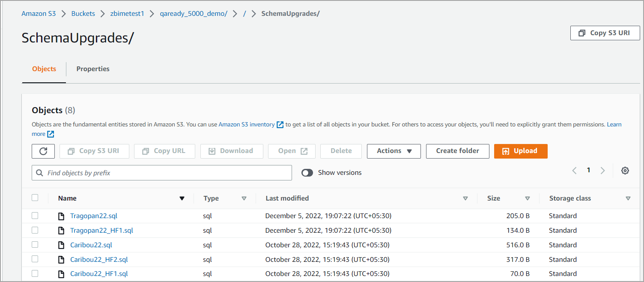
Task: Open the Actions dropdown menu
Action: pyautogui.click(x=394, y=151)
